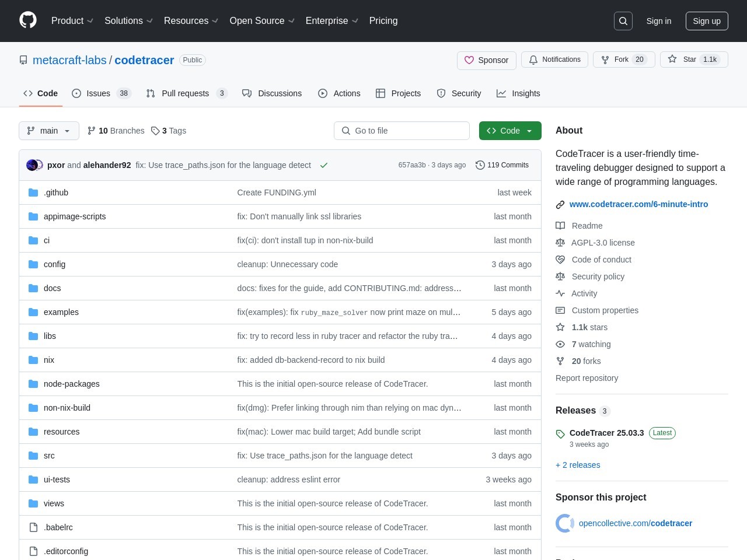Open the main branch selector
This screenshot has width=747, height=560.
(48, 131)
